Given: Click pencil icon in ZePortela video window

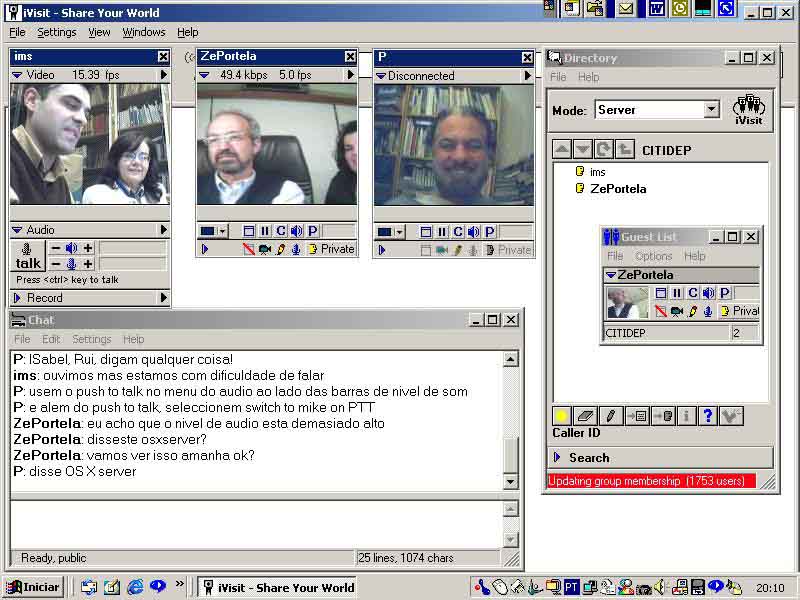Looking at the screenshot, I should coord(281,249).
